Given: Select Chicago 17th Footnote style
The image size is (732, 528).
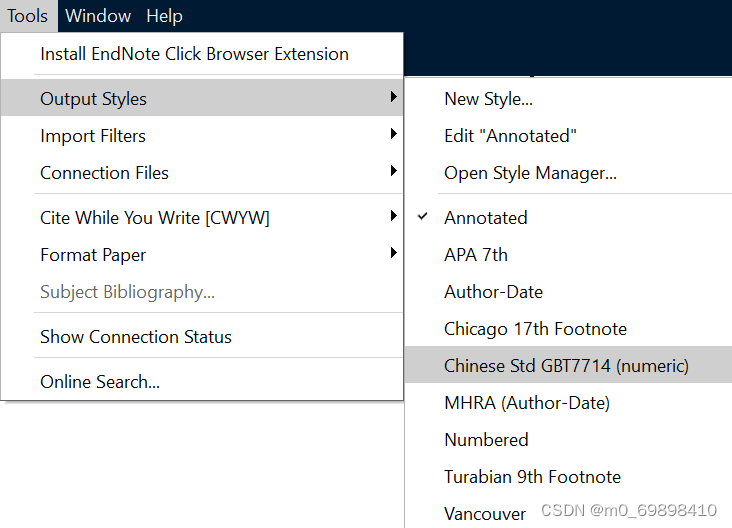Looking at the screenshot, I should (568, 329).
